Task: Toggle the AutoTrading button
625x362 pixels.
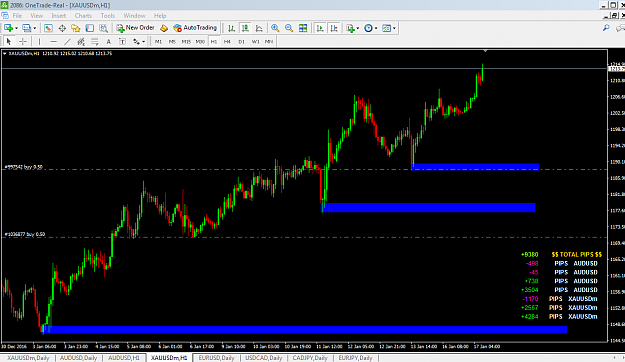Action: point(195,28)
